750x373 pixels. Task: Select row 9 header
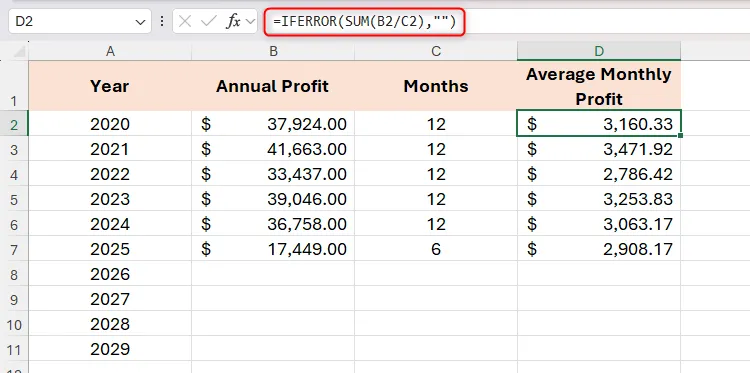[14, 298]
